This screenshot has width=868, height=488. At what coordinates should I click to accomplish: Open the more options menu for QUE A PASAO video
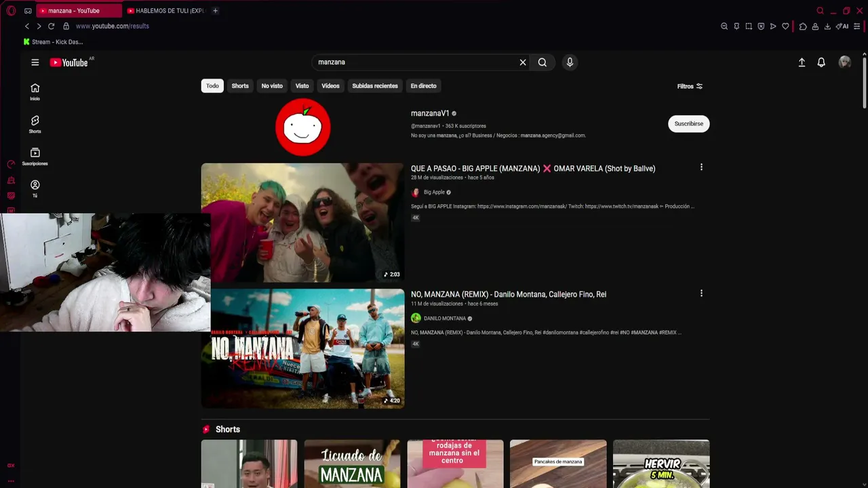(701, 167)
